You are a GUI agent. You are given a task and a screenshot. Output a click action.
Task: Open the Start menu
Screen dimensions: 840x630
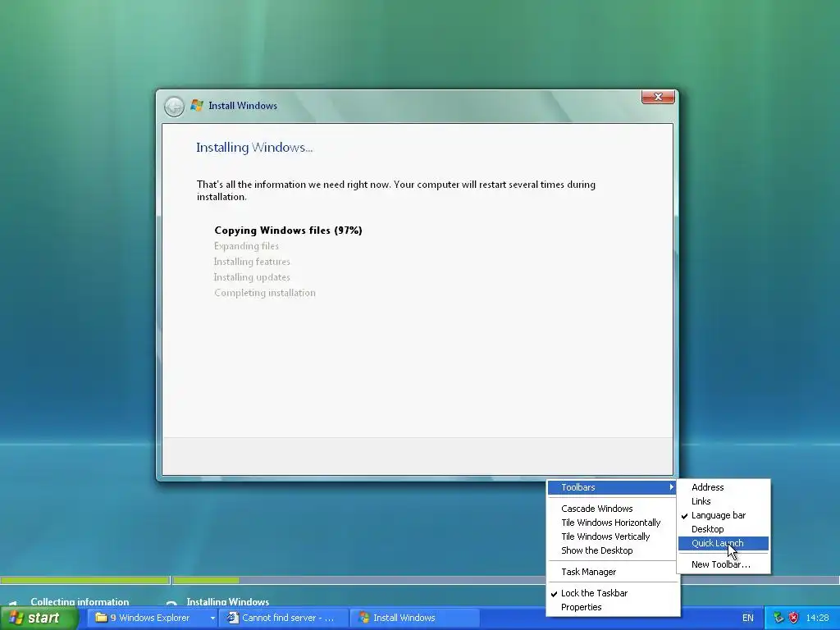(x=39, y=618)
